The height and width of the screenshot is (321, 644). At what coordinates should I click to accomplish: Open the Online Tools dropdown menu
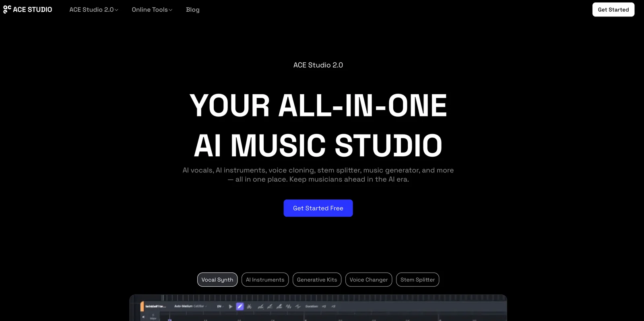click(x=152, y=10)
